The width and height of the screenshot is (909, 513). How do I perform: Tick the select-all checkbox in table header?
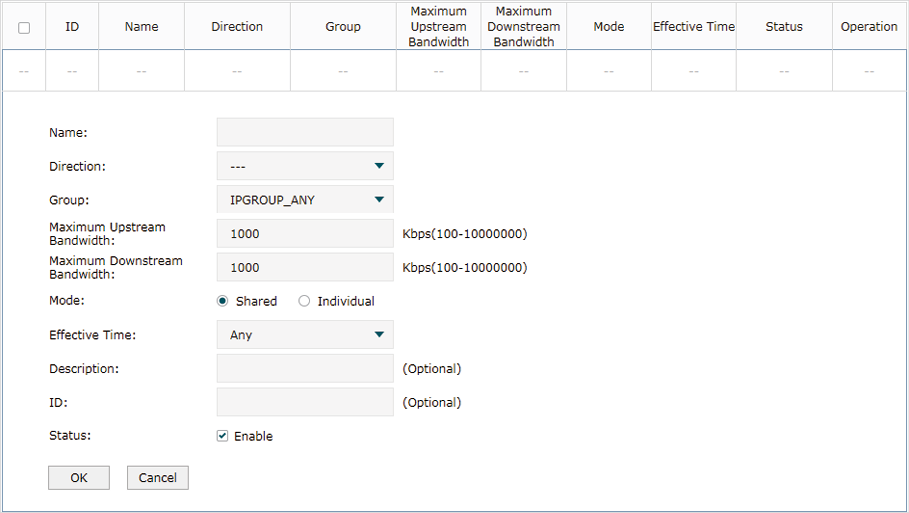tap(24, 28)
